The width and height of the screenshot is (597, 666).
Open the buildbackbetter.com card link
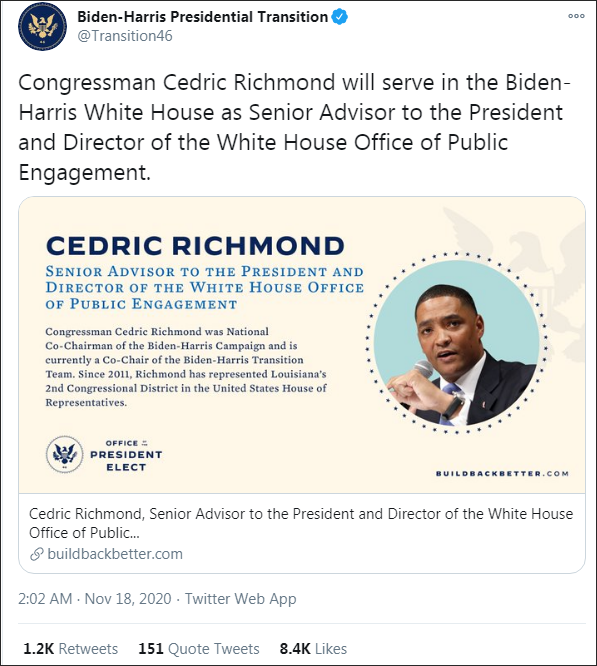(115, 554)
